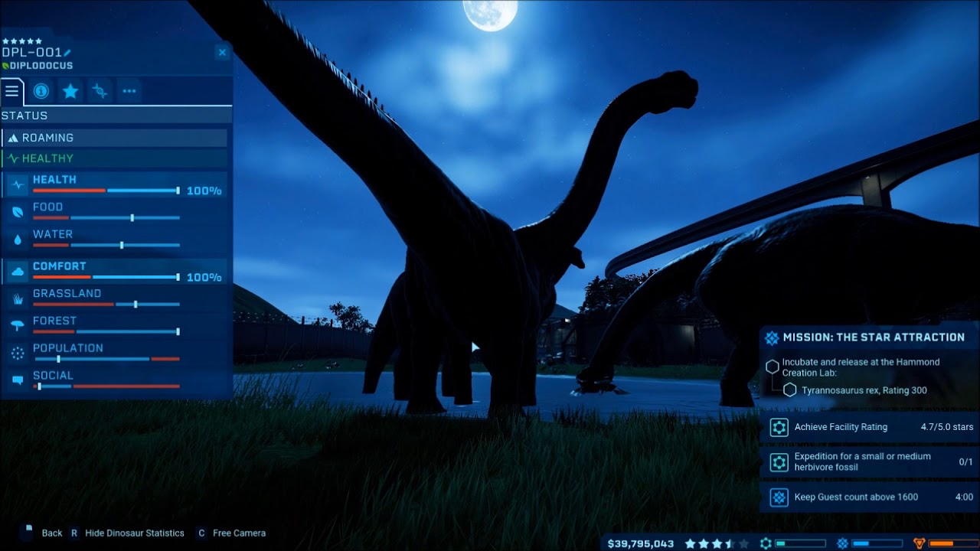The image size is (980, 551).
Task: Click the C key hint icon
Action: 201,533
